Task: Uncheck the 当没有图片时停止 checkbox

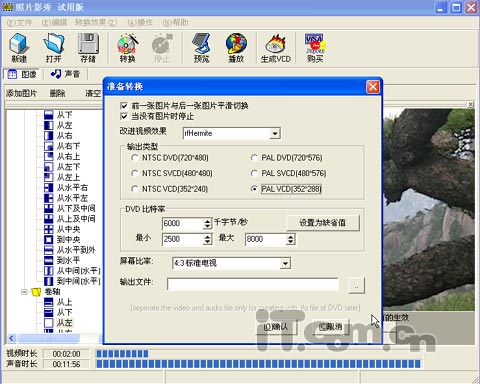Action: coord(124,116)
